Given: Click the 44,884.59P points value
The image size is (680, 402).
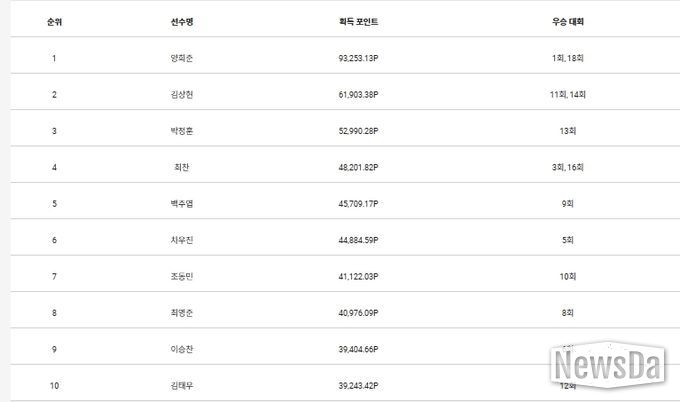Looking at the screenshot, I should 359,240.
